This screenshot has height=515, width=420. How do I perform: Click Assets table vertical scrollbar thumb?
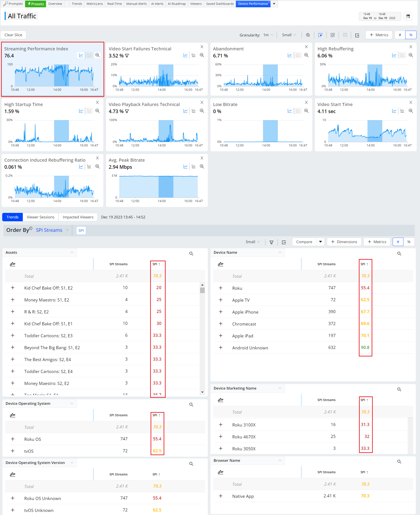202,290
